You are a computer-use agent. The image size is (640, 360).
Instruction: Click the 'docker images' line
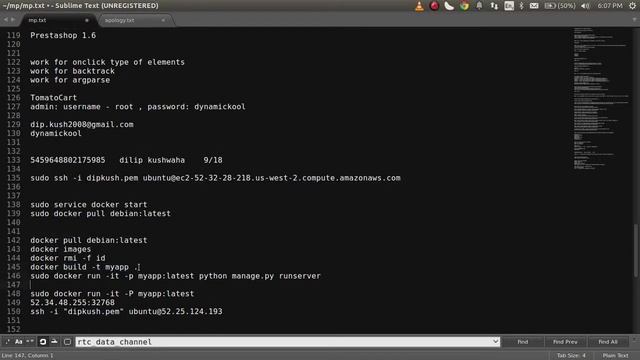[x=60, y=249]
